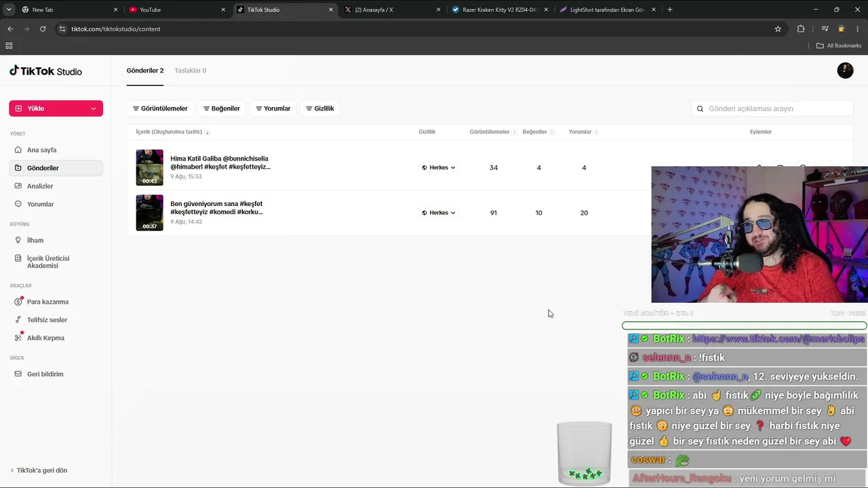Click the Hima Katil Galiba post title

(x=220, y=163)
